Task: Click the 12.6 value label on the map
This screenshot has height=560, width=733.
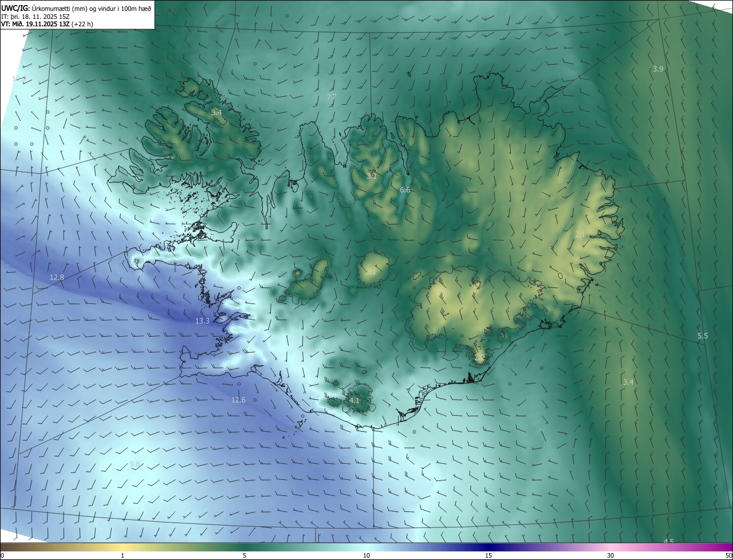Action: pyautogui.click(x=238, y=400)
